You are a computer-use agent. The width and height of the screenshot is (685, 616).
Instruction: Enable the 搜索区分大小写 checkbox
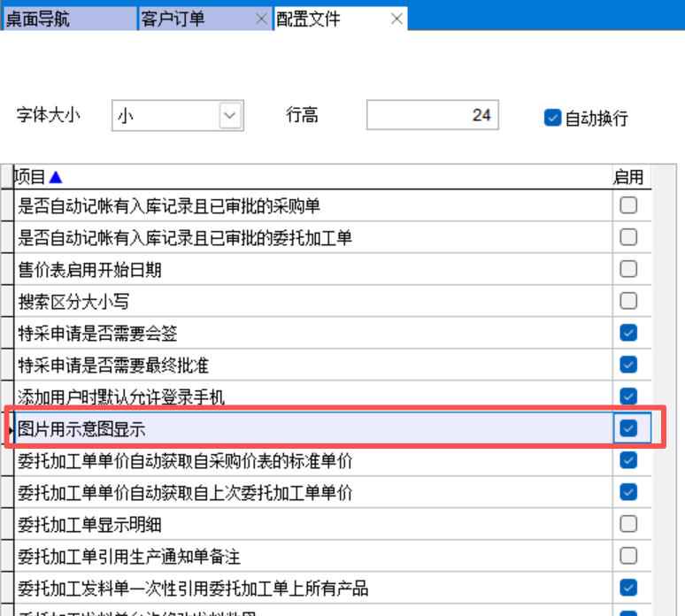(628, 301)
